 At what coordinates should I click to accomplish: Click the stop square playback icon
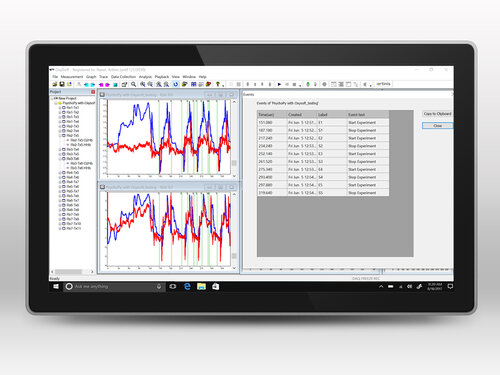294,84
